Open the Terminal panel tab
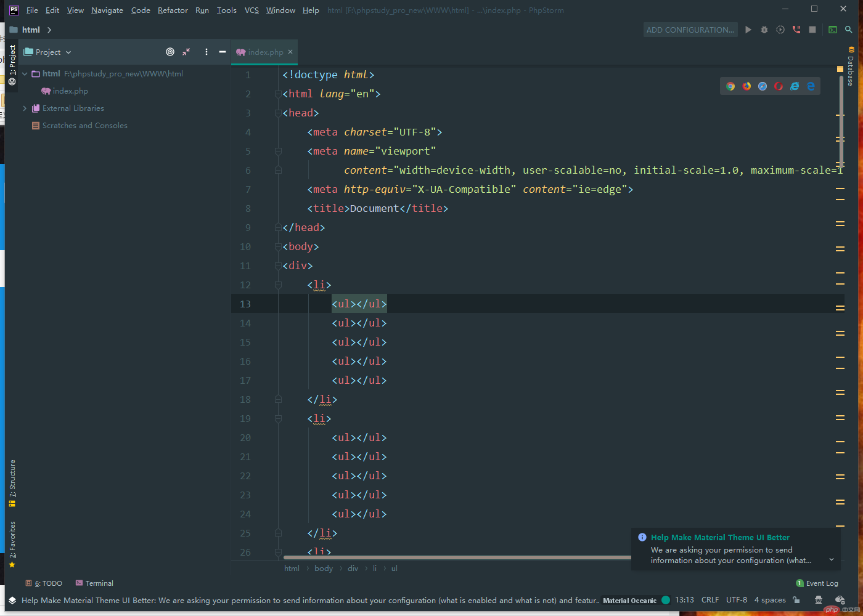The image size is (863, 616). click(x=94, y=583)
